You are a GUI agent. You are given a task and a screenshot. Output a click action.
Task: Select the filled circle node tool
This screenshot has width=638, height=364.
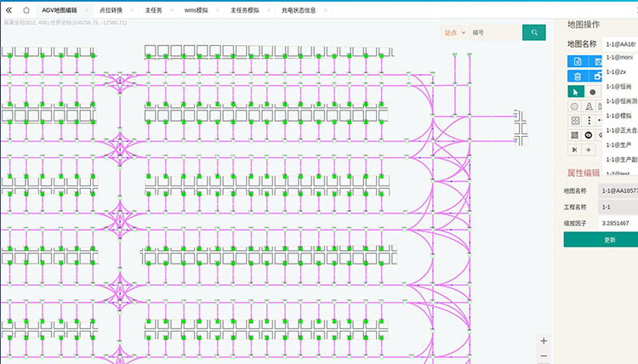tap(592, 92)
